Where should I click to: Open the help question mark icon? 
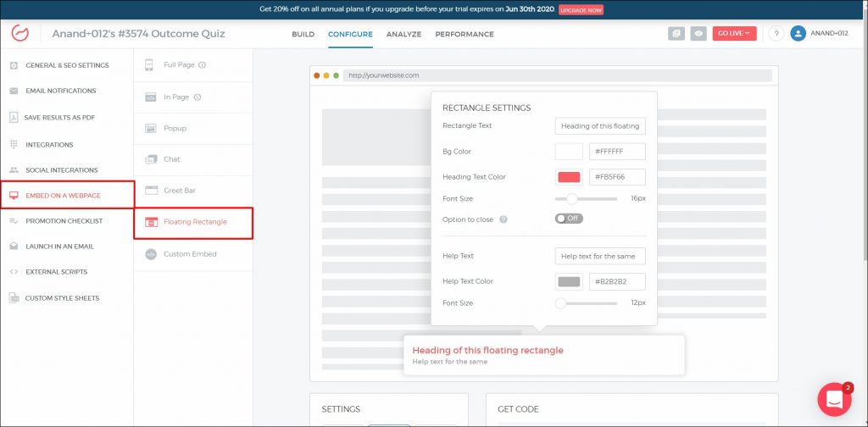click(x=776, y=34)
